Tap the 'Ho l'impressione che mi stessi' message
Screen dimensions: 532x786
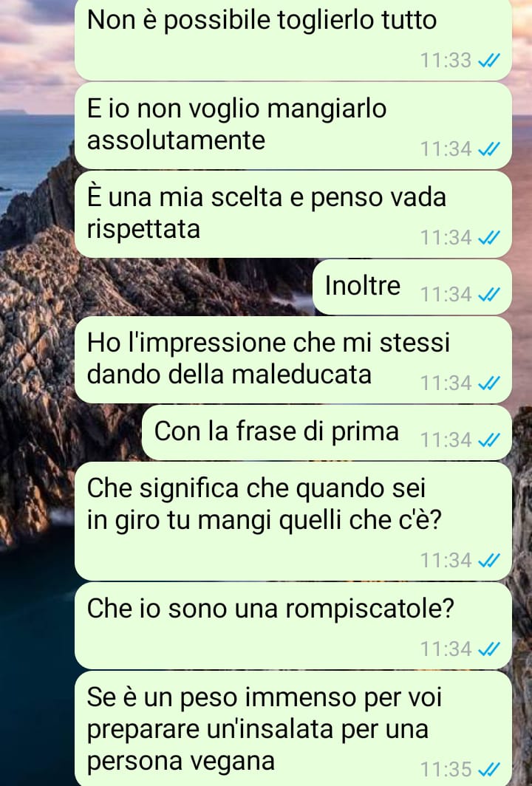click(293, 360)
